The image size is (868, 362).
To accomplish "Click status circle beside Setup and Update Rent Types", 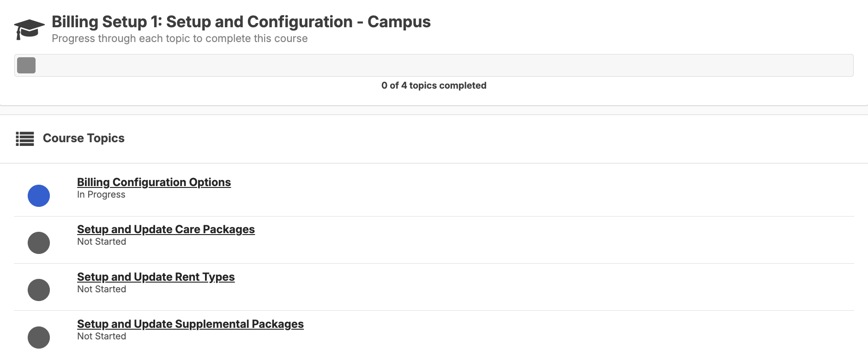I will coord(39,290).
